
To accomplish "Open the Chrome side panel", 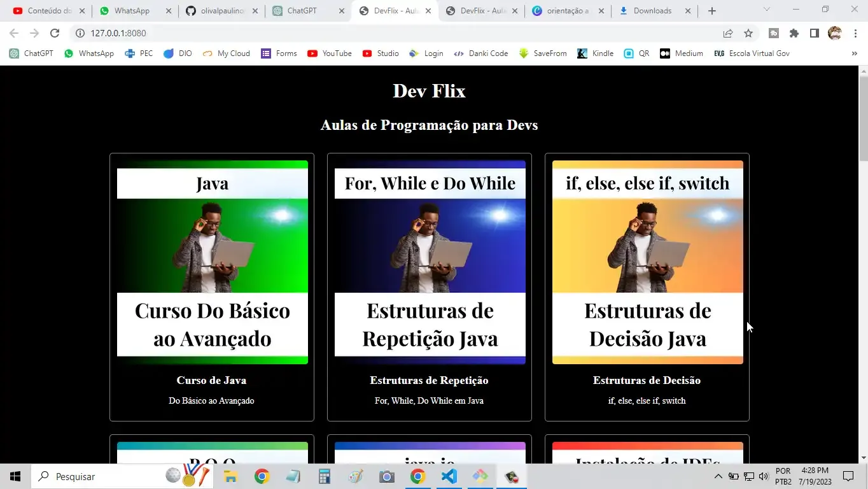I will click(x=814, y=33).
